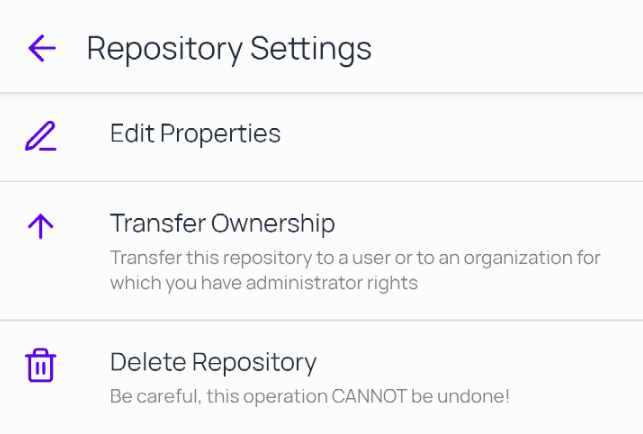Viewport: 643px width, 434px height.
Task: Click empty area right of Transfer Ownership
Action: point(488,224)
